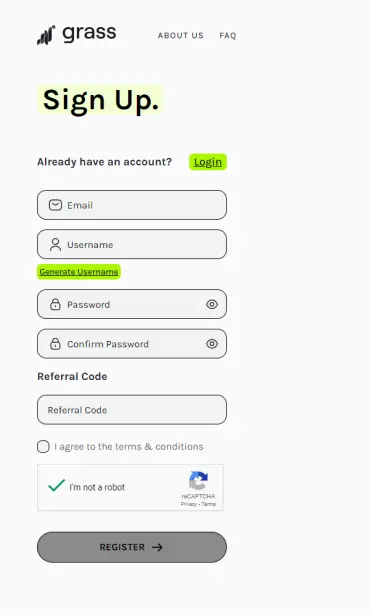Click the Login link
Viewport: 371px width, 615px height.
[x=208, y=162]
